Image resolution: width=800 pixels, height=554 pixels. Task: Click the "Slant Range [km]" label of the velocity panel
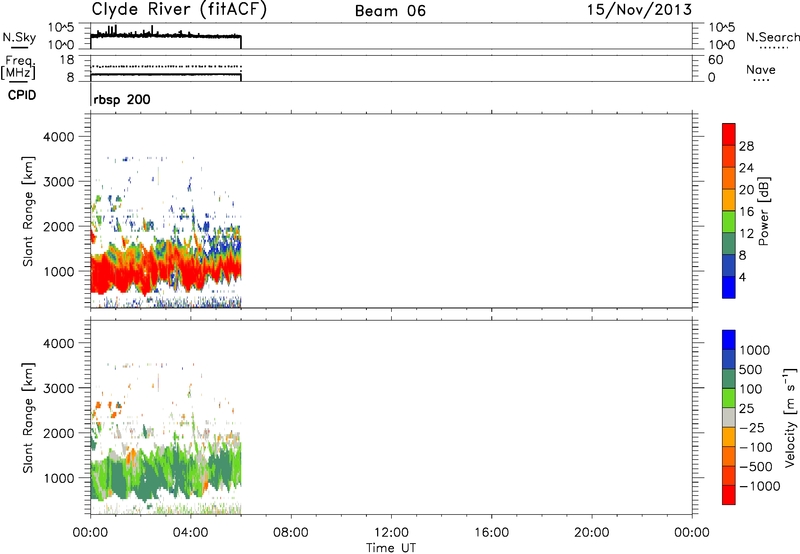click(x=28, y=418)
